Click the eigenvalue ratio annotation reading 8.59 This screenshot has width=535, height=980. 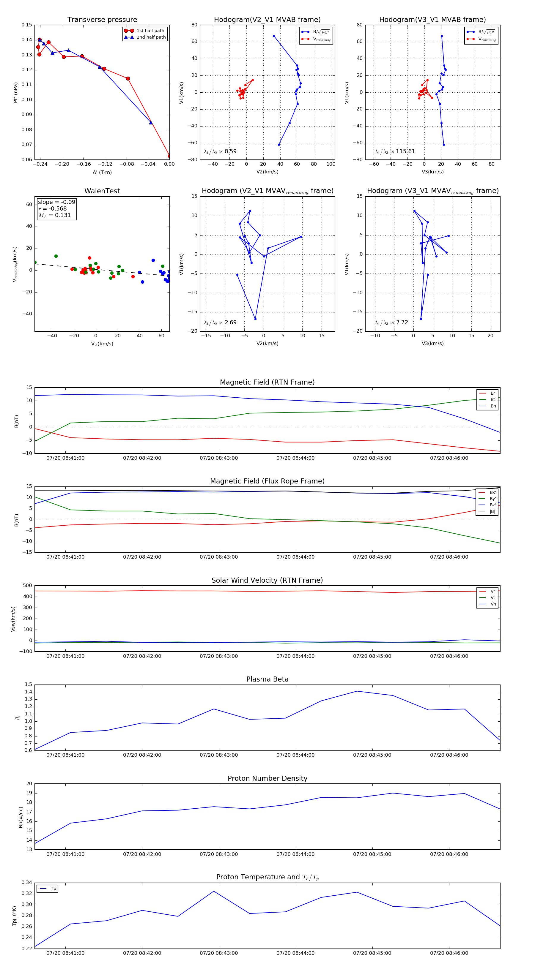220,151
